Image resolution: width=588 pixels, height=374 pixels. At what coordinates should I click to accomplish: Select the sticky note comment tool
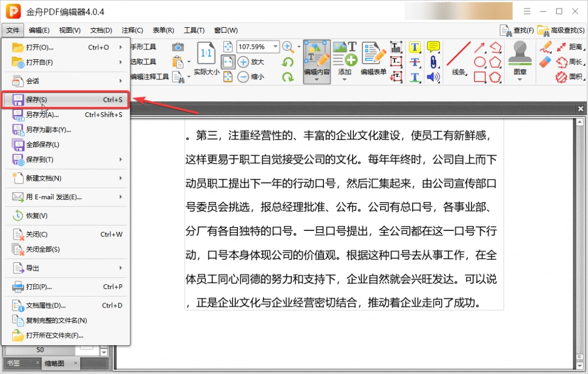[434, 47]
